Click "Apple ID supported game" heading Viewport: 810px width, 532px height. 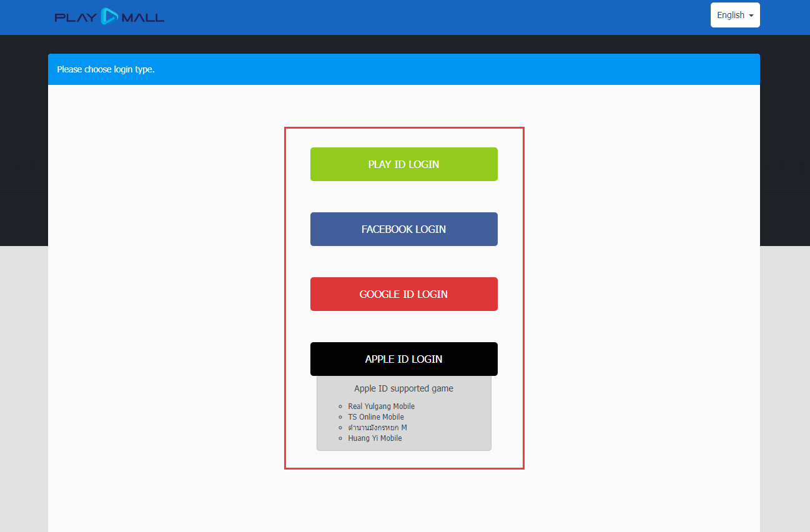(x=404, y=388)
